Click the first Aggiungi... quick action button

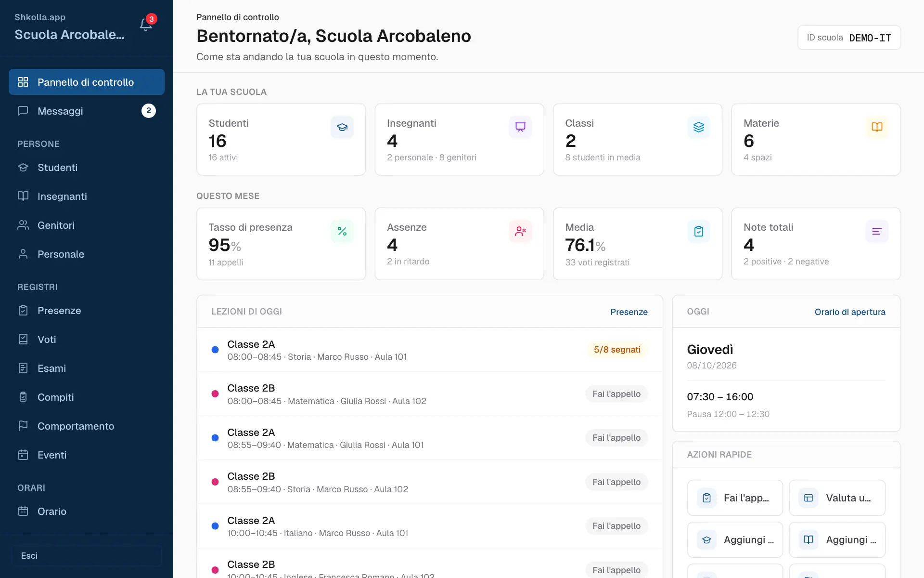pos(735,540)
